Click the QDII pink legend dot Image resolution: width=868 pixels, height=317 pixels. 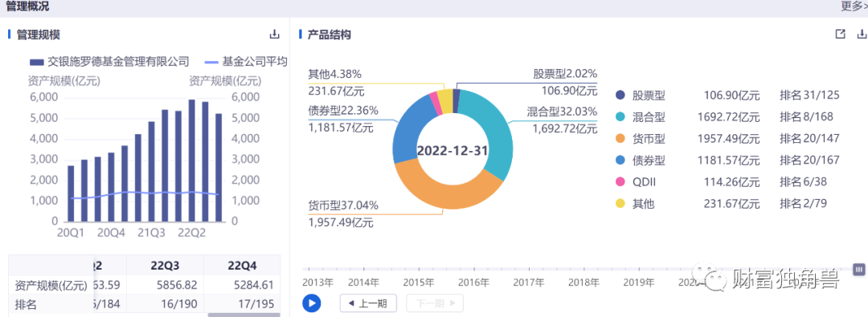coord(620,182)
